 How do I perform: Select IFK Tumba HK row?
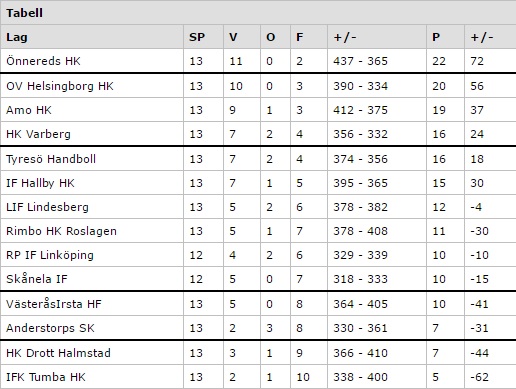[x=258, y=377]
